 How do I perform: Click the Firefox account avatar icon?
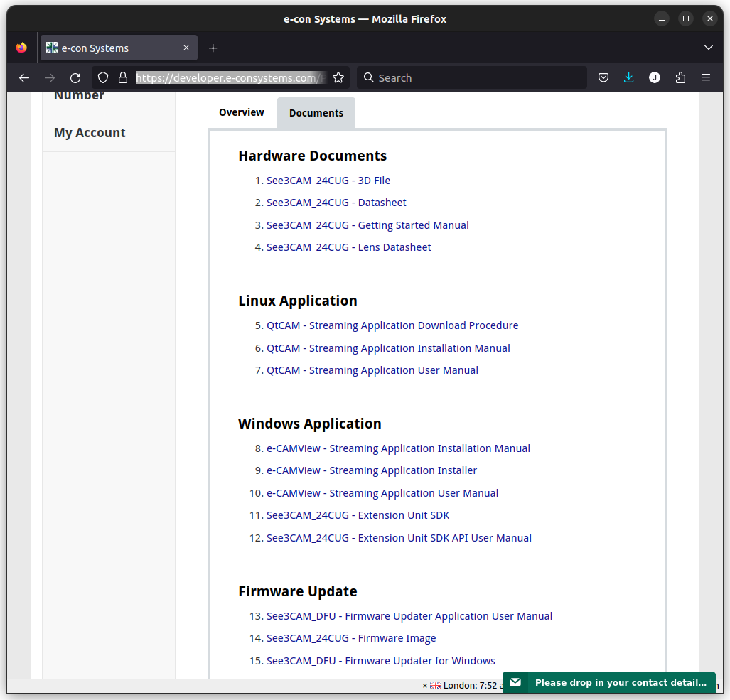[x=655, y=77]
